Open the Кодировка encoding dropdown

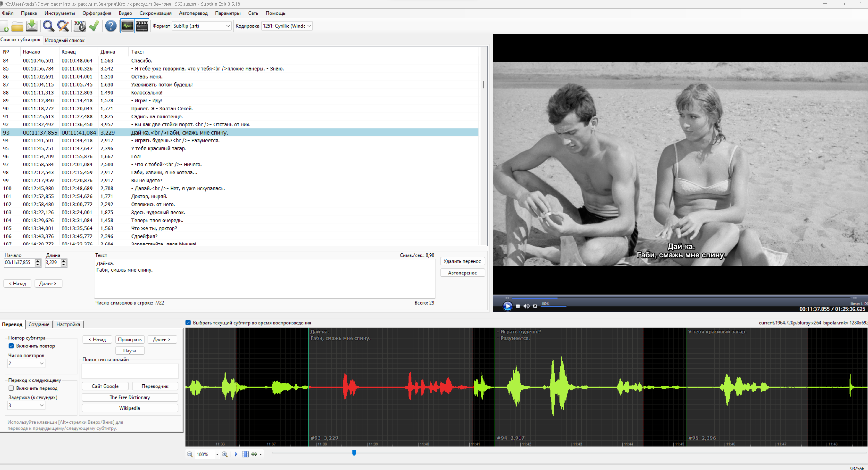(287, 26)
